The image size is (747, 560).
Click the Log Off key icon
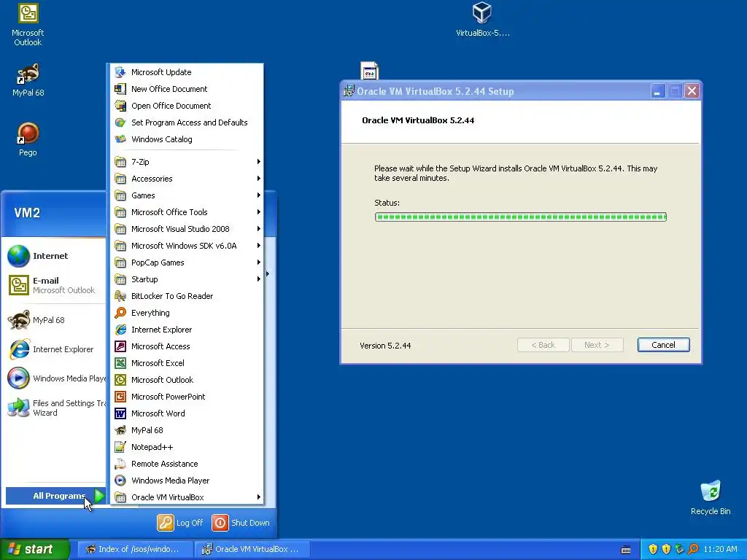[x=166, y=522]
